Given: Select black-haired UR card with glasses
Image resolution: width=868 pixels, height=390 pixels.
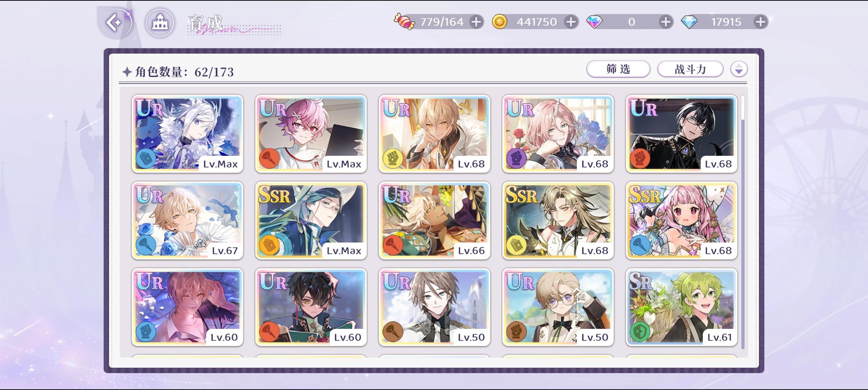Looking at the screenshot, I should [682, 134].
